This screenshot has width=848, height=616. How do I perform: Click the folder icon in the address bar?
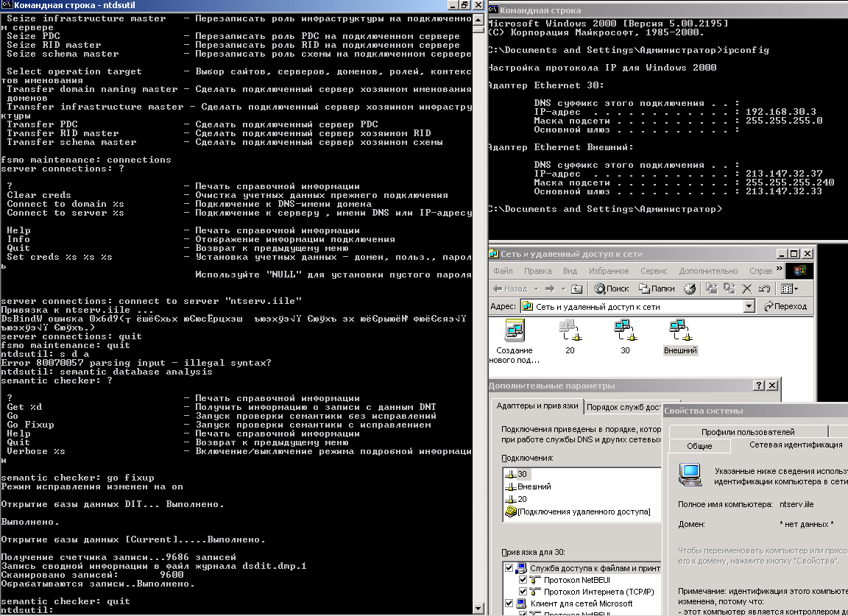coord(527,307)
